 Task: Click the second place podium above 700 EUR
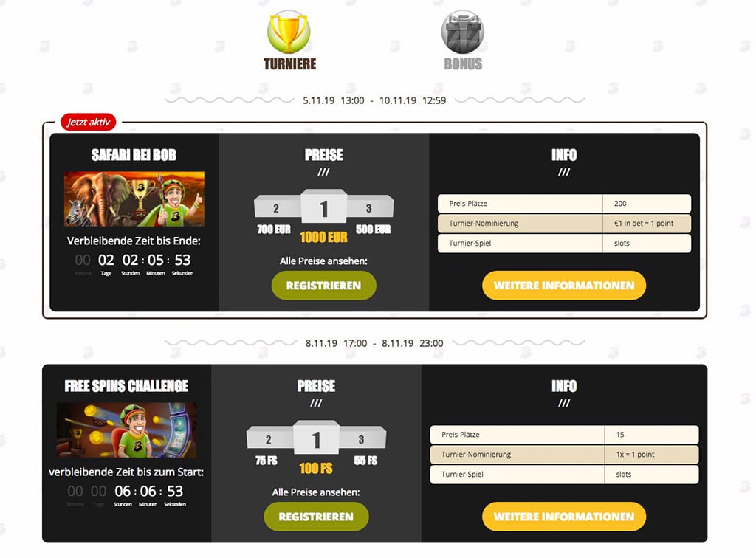[x=278, y=207]
